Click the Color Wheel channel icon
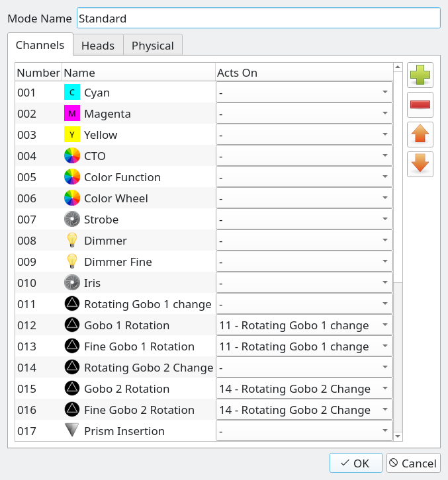The width and height of the screenshot is (448, 480). click(x=72, y=198)
